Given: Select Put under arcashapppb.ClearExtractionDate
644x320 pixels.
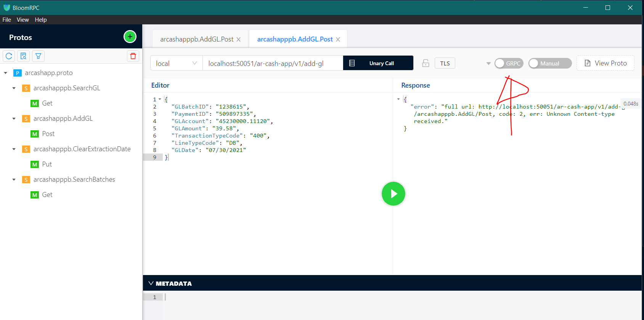Looking at the screenshot, I should coord(47,164).
